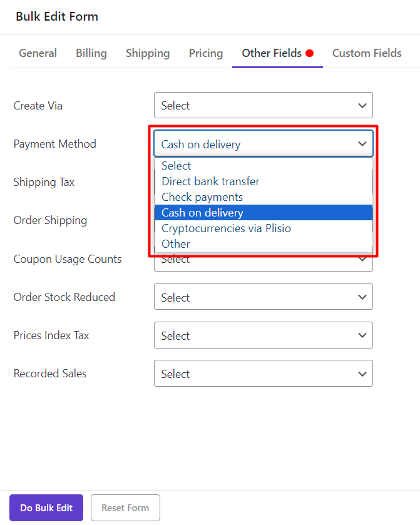420x525 pixels.
Task: Select Other payment method option
Action: [x=176, y=244]
